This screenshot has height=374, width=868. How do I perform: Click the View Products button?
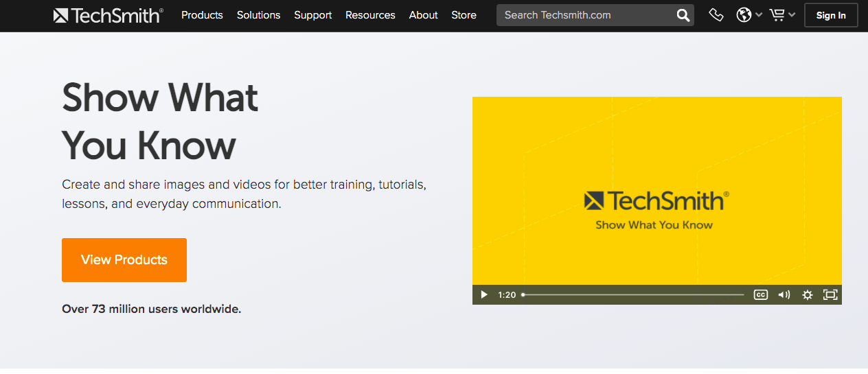[124, 260]
